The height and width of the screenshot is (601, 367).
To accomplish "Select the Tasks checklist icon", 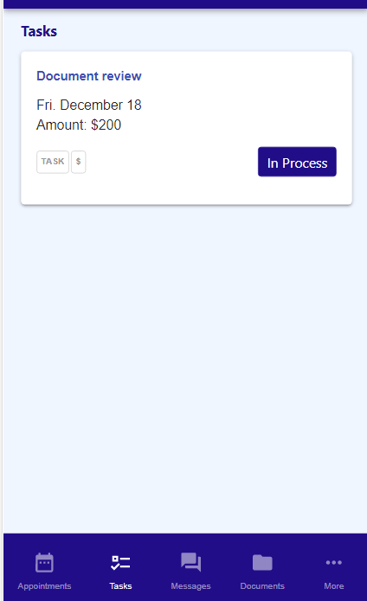I will (x=120, y=563).
